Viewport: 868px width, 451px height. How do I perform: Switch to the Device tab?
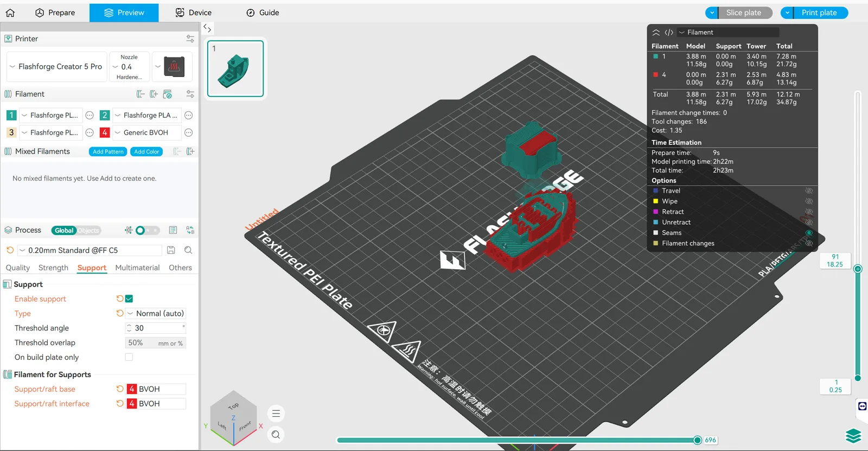(x=194, y=12)
